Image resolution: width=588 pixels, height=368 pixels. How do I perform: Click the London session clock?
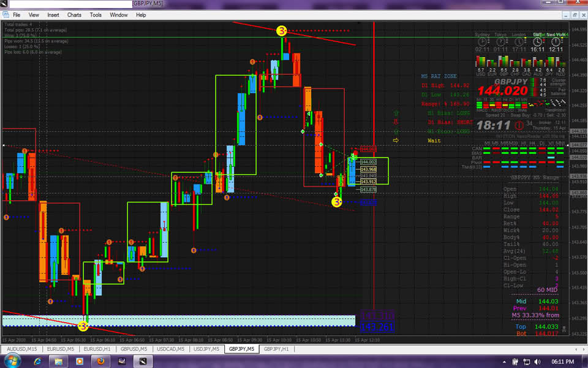(x=519, y=42)
